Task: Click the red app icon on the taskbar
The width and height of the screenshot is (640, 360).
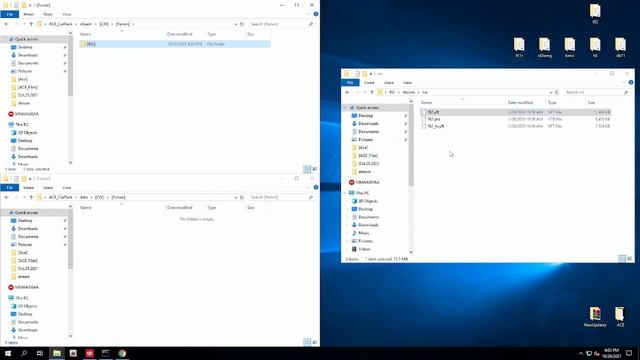Action: point(89,353)
